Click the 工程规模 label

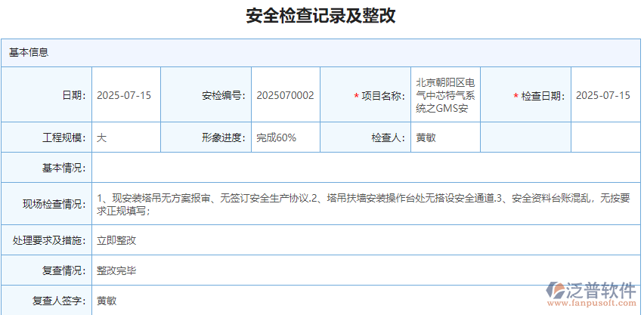pos(64,137)
